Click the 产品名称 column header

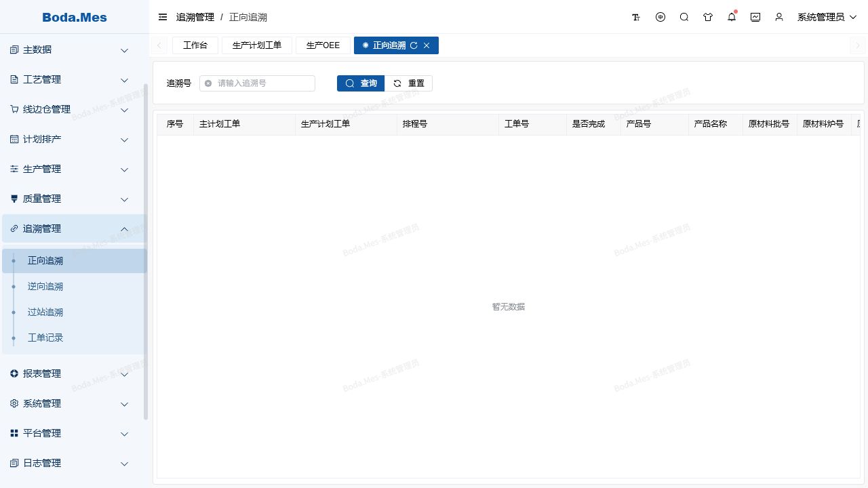[x=715, y=124]
